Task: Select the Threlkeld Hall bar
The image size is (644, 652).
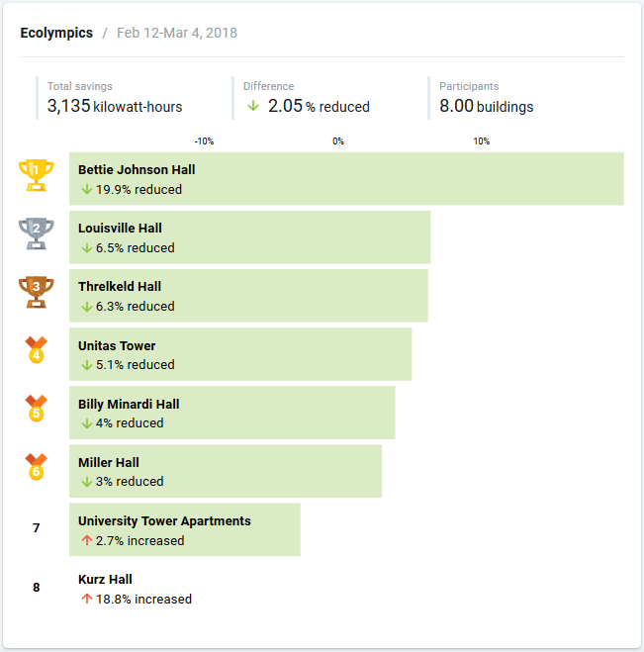Action: click(x=248, y=296)
